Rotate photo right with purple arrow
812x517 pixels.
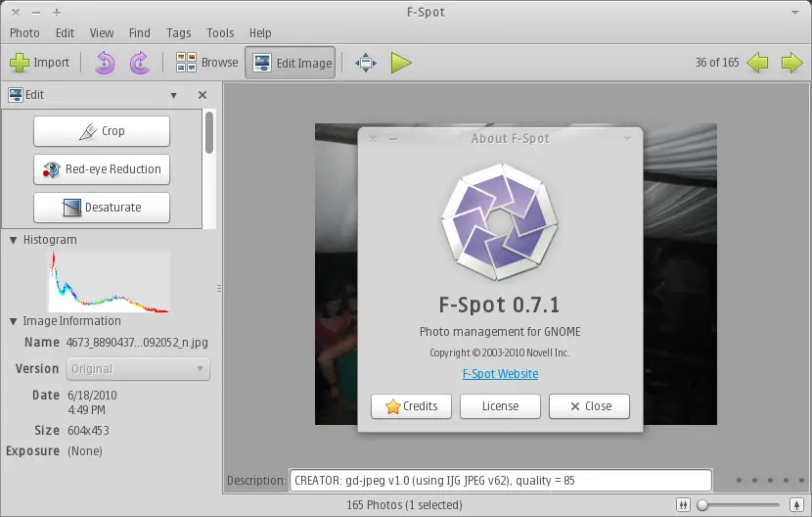point(139,63)
